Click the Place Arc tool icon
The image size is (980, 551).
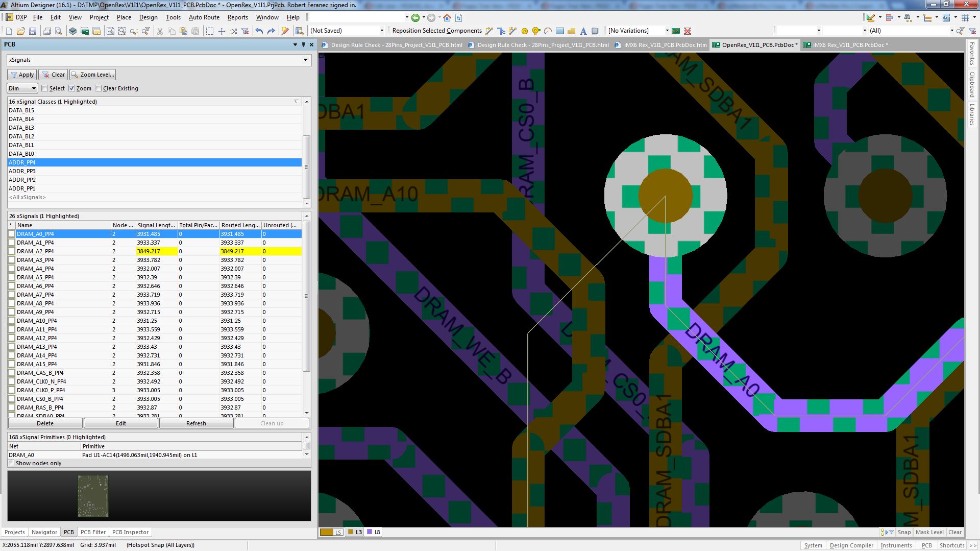[x=548, y=31]
